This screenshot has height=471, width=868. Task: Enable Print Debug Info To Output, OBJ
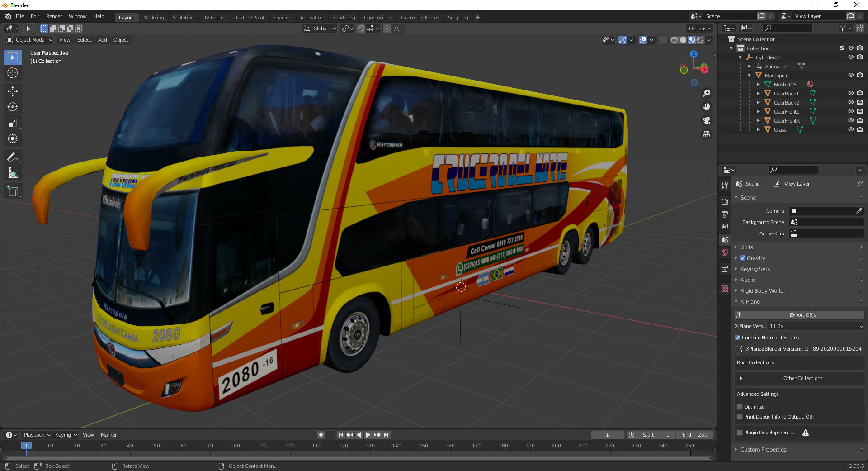(x=740, y=417)
